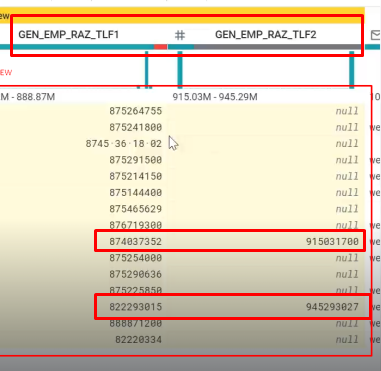Click the null cell beside 875214150
Viewport: 381px width, 371px height.
point(347,176)
